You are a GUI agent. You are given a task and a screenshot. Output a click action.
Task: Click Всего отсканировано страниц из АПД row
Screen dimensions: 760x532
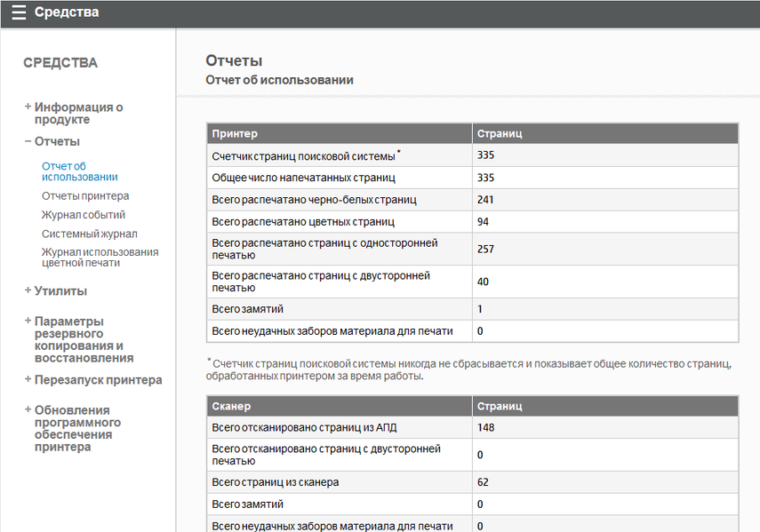pos(304,427)
